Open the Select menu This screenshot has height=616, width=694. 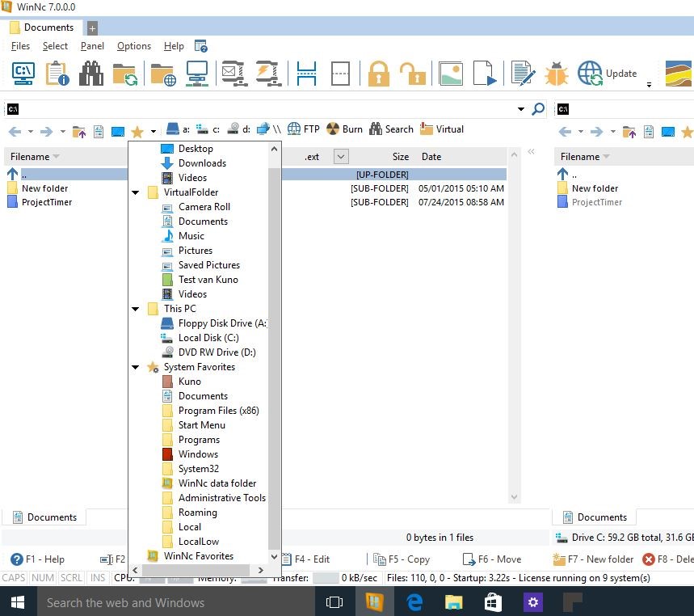pyautogui.click(x=55, y=46)
